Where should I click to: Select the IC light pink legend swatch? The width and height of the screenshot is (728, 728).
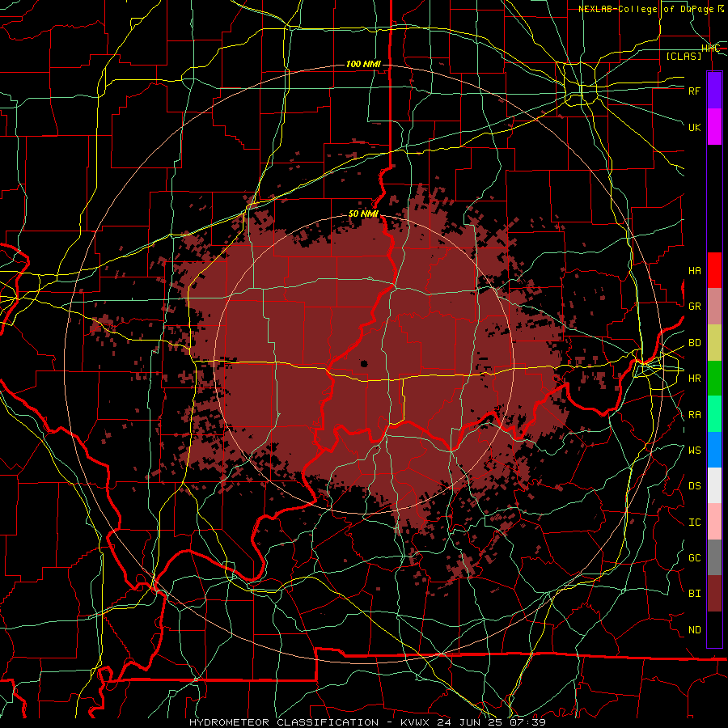(714, 522)
